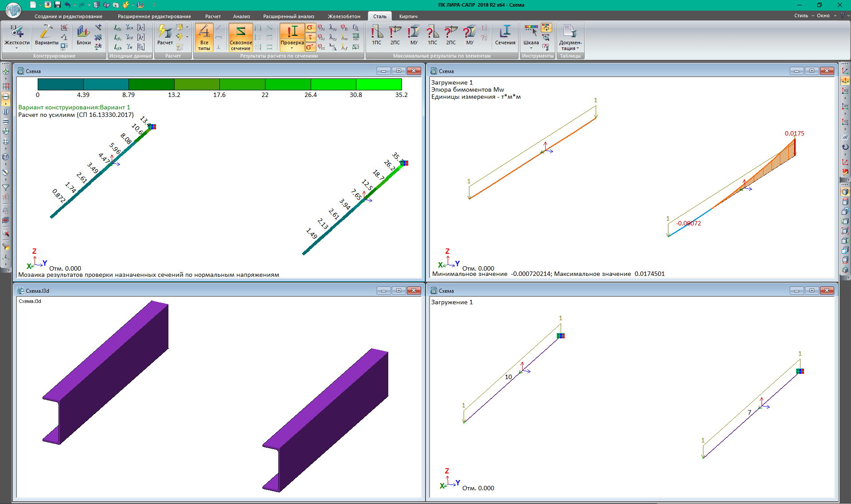Open the Расширенный анализ tab
The height and width of the screenshot is (504, 851).
coord(289,16)
